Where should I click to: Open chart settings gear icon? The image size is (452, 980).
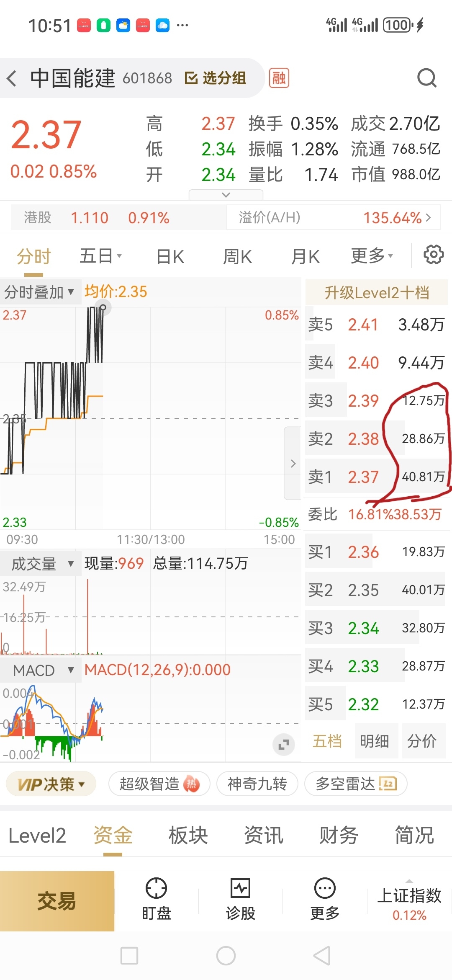click(434, 255)
